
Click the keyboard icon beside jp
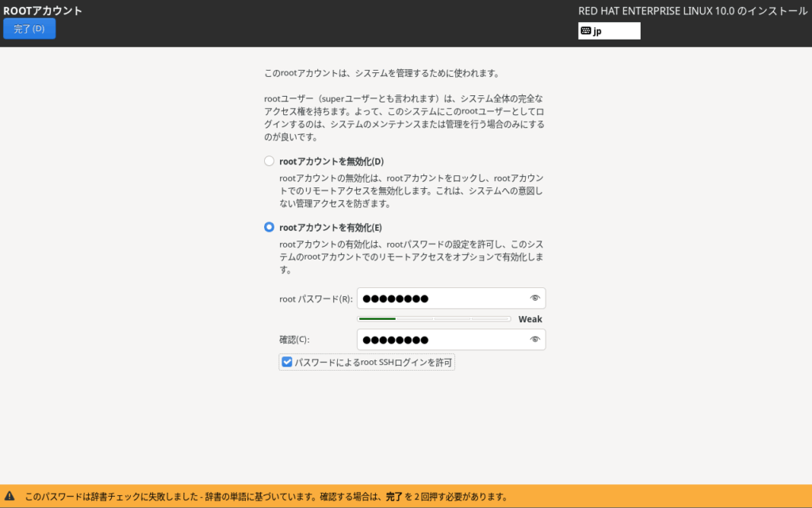[585, 31]
